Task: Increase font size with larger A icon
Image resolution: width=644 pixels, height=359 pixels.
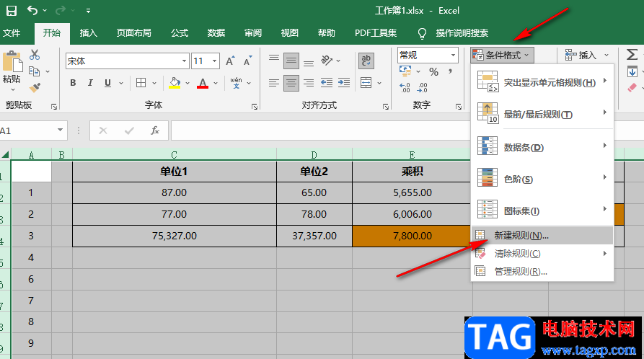Action: pyautogui.click(x=230, y=61)
